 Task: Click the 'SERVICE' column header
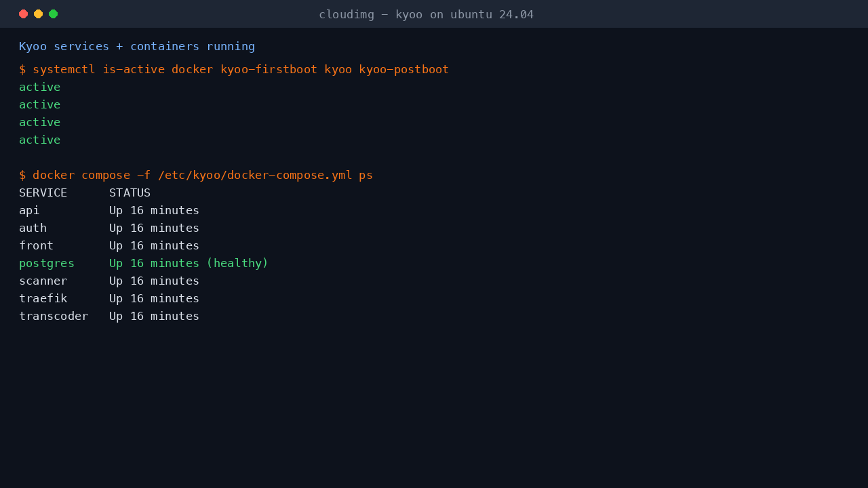coord(43,192)
